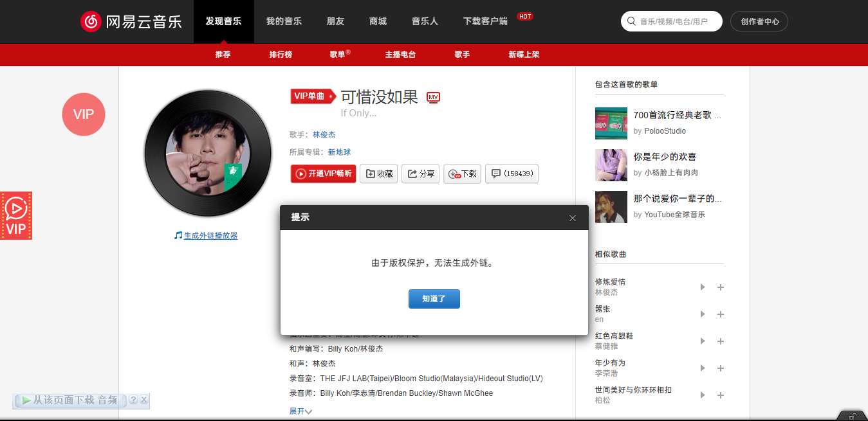Screen dimensions: 868x421
Task: Focus the 音乐/视频/电台/用户 search field
Action: coord(671,21)
